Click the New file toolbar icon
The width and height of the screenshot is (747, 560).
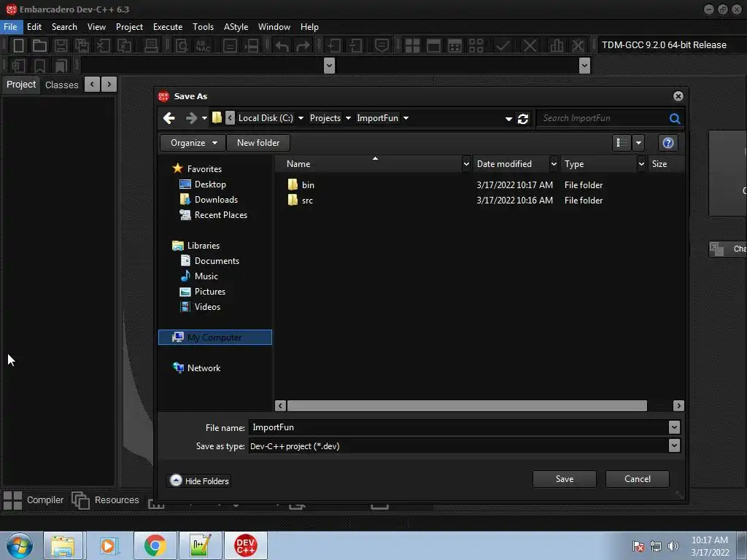click(18, 46)
